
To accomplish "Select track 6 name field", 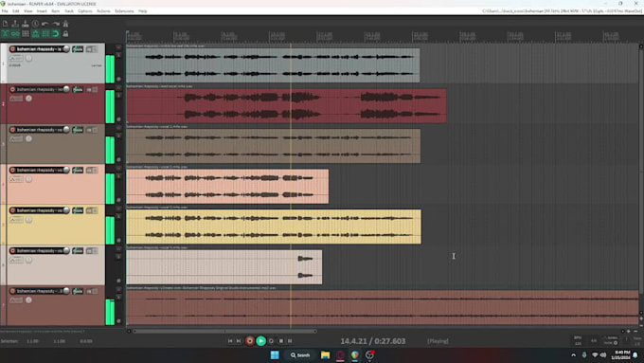I will coord(39,250).
